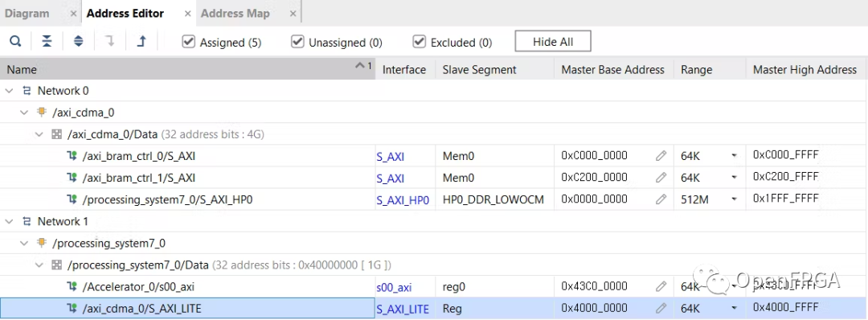Close the Address Editor tab
The image size is (868, 320).
(x=187, y=14)
